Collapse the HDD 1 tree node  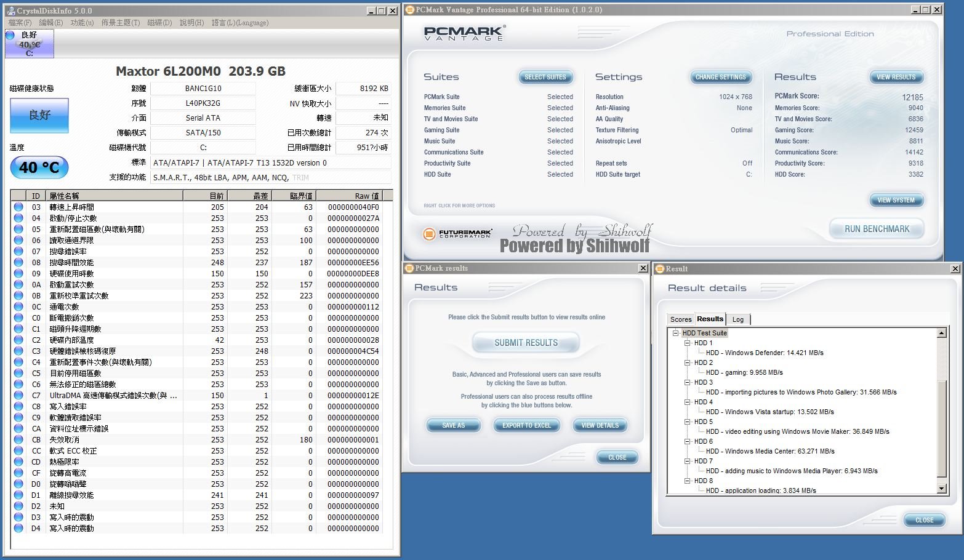(688, 343)
